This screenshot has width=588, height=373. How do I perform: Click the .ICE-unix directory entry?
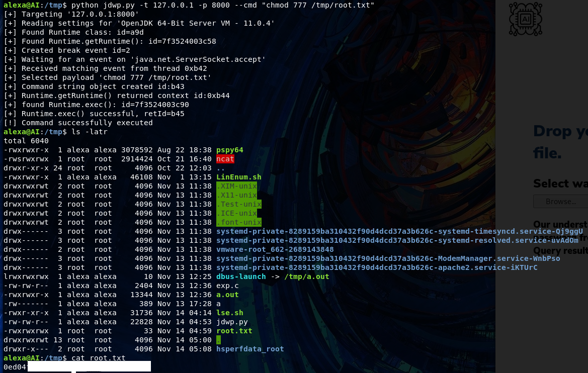[236, 213]
